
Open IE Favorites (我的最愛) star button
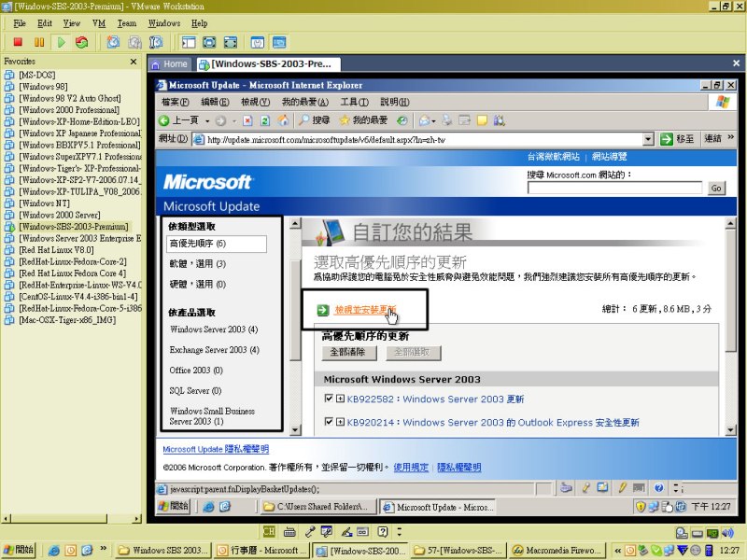[x=363, y=120]
